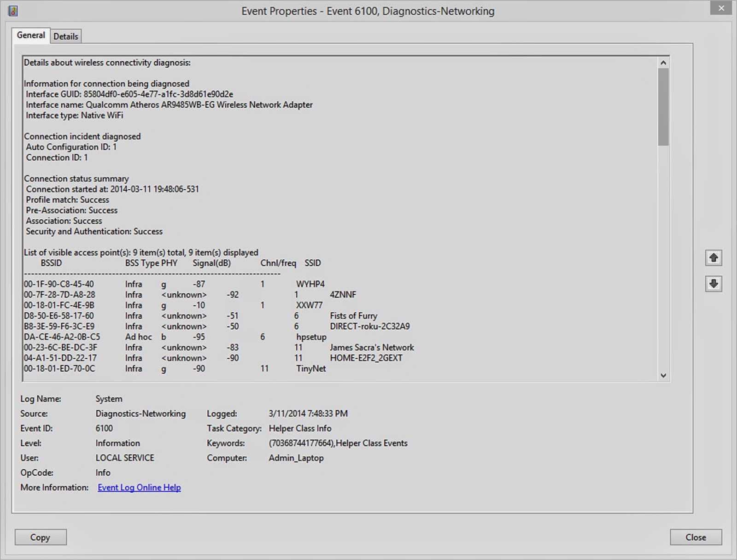Click the Connection ID: 1 line
The image size is (737, 560).
pyautogui.click(x=57, y=157)
